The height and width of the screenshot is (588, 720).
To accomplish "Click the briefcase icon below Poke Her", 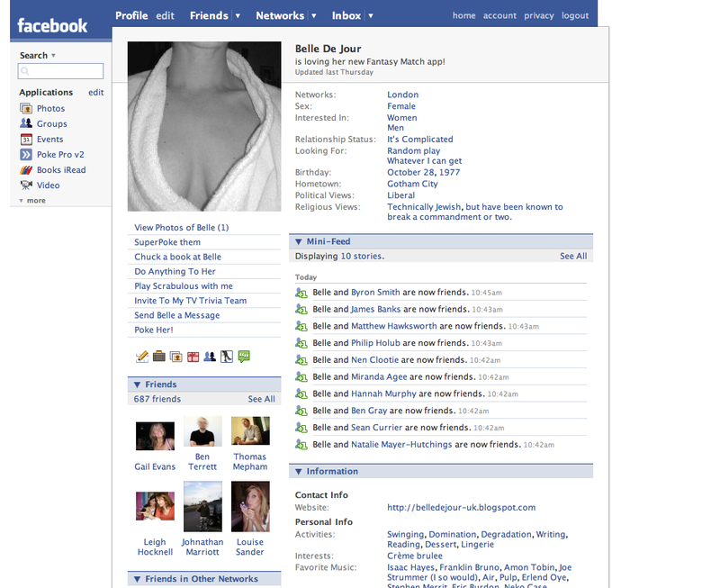I will click(x=158, y=357).
